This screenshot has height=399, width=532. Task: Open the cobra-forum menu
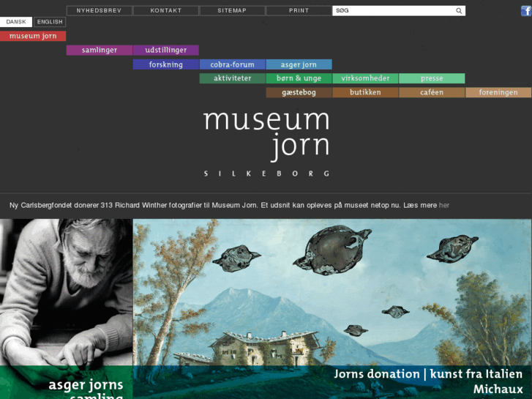(232, 64)
